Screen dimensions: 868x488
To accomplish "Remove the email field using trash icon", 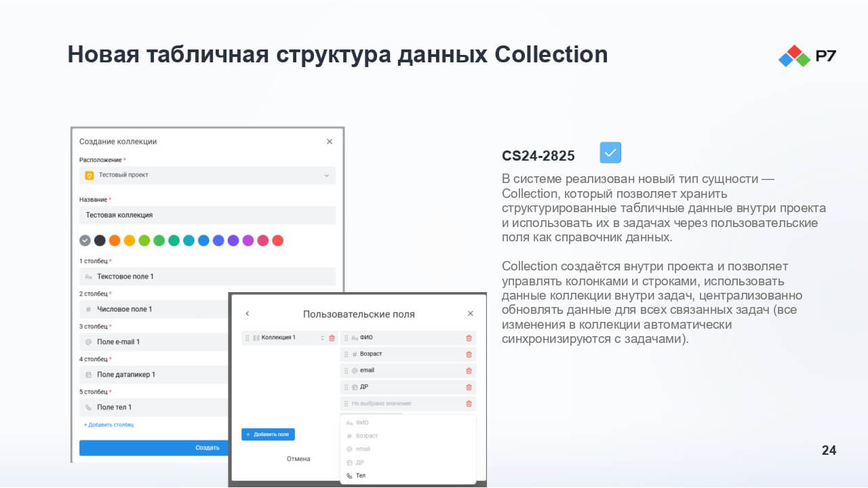I will point(469,371).
